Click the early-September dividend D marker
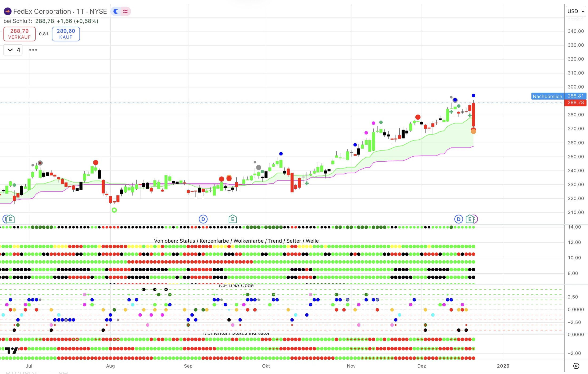The height and width of the screenshot is (374, 588). 203,219
